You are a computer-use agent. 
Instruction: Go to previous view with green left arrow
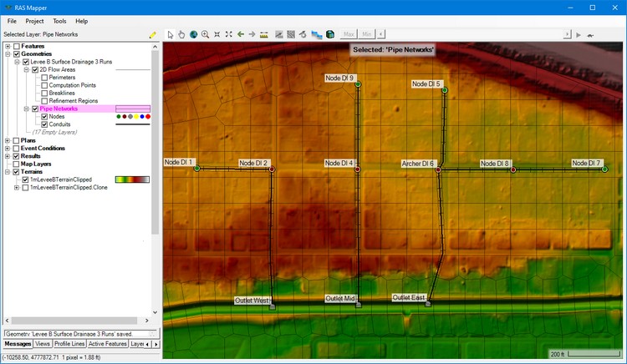coord(241,34)
